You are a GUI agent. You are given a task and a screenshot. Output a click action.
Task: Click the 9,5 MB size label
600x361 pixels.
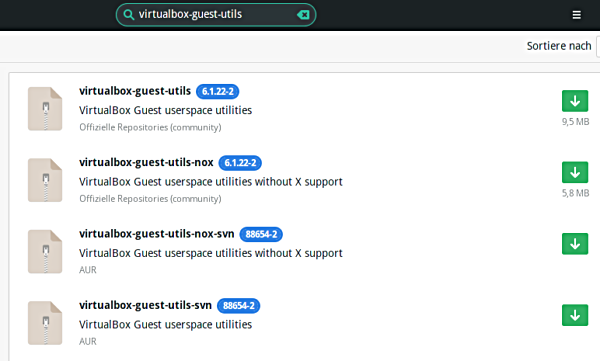(x=575, y=122)
